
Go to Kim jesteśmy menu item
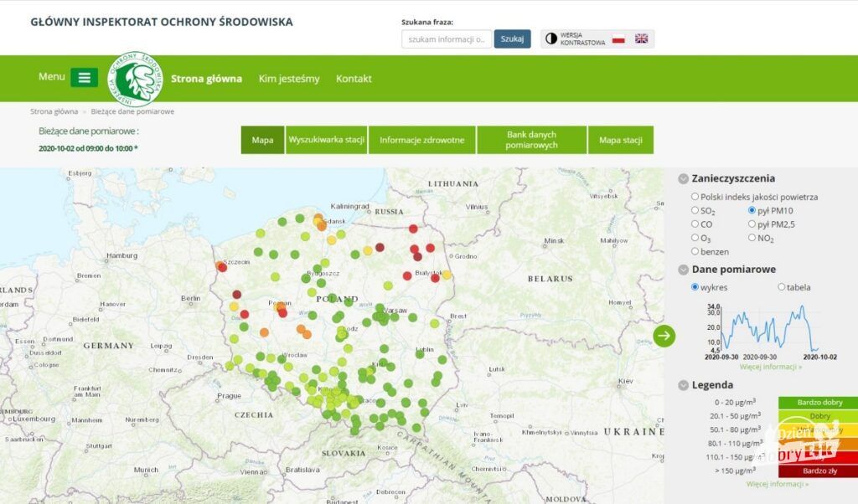click(x=289, y=79)
